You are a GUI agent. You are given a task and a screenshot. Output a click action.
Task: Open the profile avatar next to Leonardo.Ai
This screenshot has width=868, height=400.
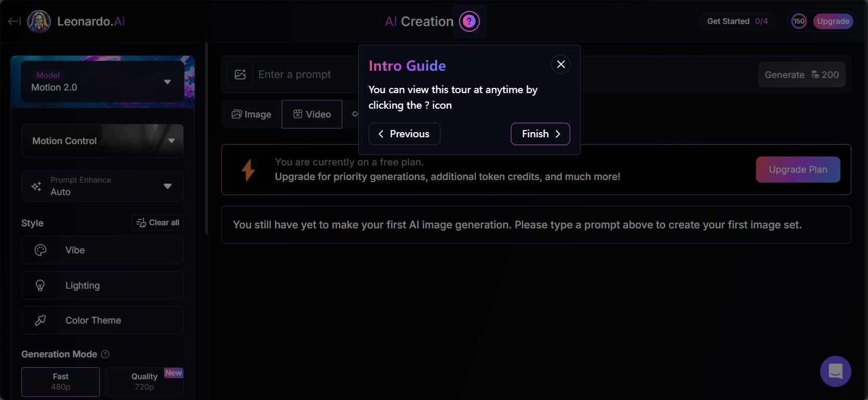tap(39, 21)
